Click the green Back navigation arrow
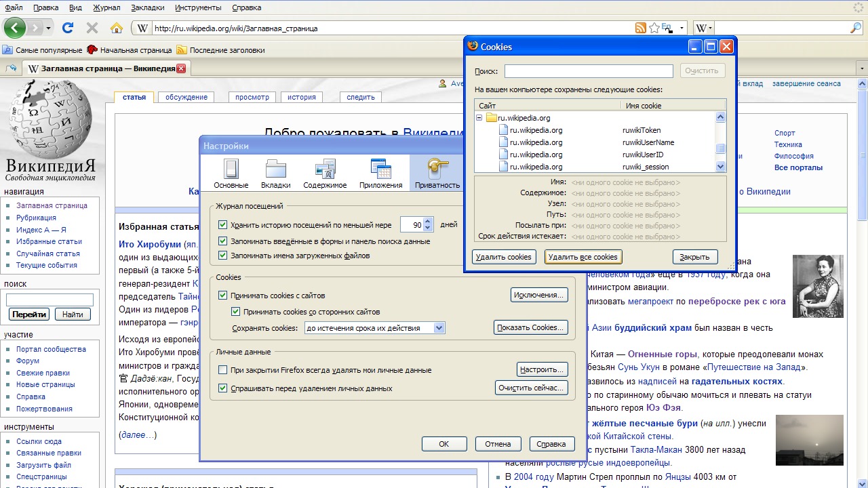This screenshot has width=868, height=488. (x=15, y=28)
